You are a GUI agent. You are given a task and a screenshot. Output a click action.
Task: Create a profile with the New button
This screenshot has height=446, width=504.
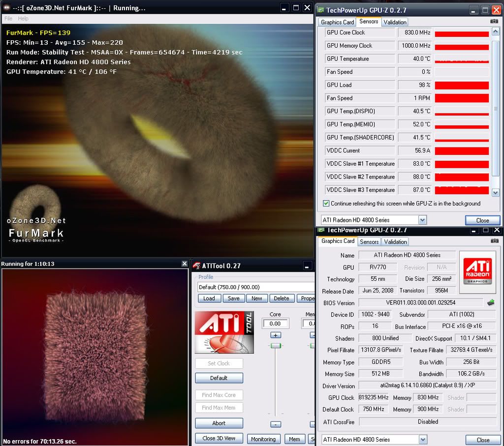(257, 298)
